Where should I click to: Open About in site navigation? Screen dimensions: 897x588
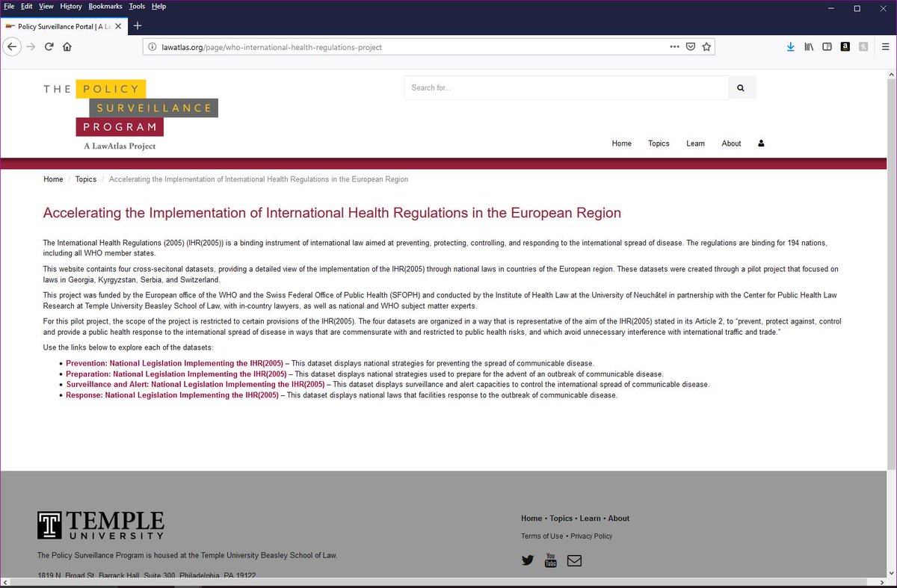click(731, 143)
